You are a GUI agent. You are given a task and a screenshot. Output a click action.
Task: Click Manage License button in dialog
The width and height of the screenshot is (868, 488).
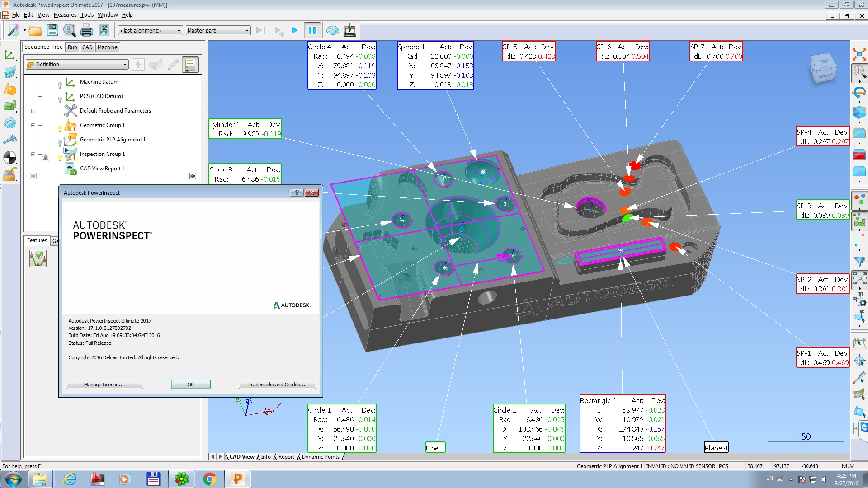pyautogui.click(x=104, y=384)
